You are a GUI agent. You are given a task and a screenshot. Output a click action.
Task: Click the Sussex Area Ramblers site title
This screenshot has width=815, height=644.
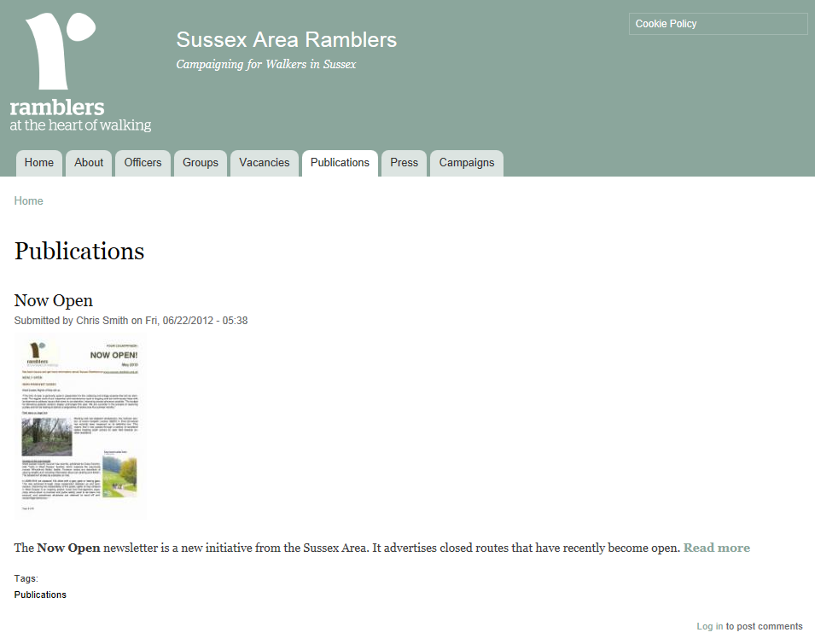tap(287, 40)
